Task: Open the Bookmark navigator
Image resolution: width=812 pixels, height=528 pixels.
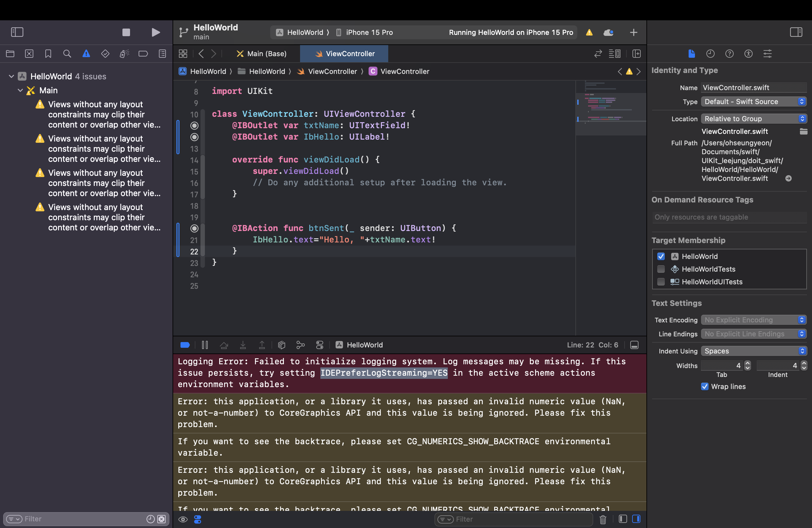Action: click(x=48, y=54)
